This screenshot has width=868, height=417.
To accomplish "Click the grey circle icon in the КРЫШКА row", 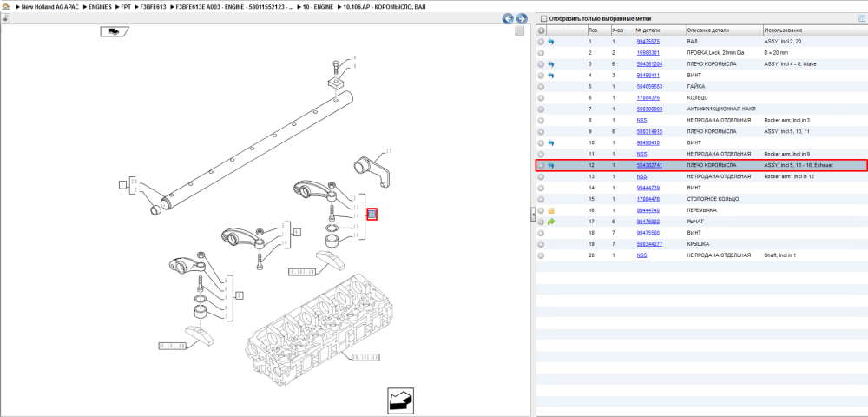I will pyautogui.click(x=541, y=244).
